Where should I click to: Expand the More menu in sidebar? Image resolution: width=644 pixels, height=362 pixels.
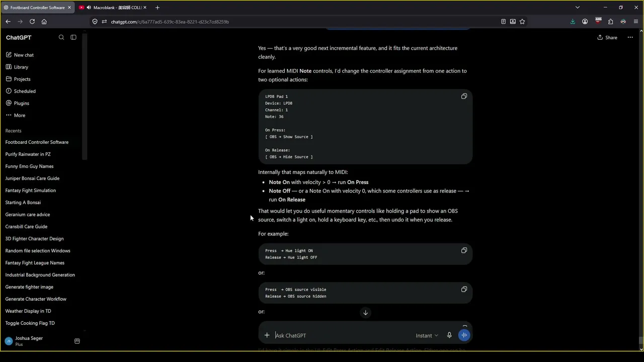[x=20, y=115]
